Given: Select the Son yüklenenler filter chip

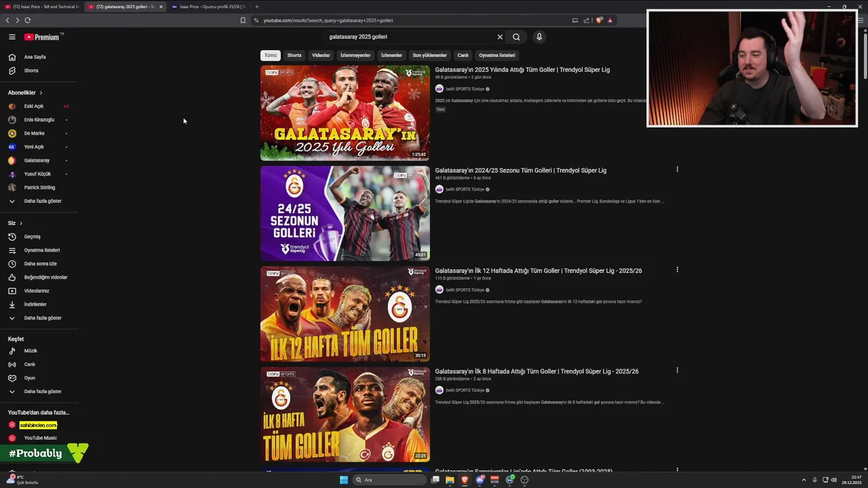Looking at the screenshot, I should (430, 56).
